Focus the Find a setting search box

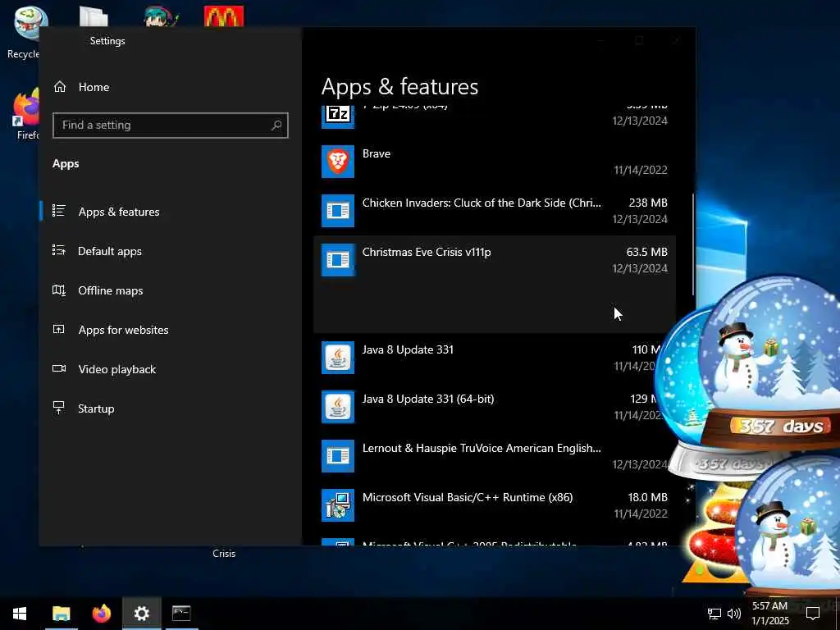click(171, 125)
